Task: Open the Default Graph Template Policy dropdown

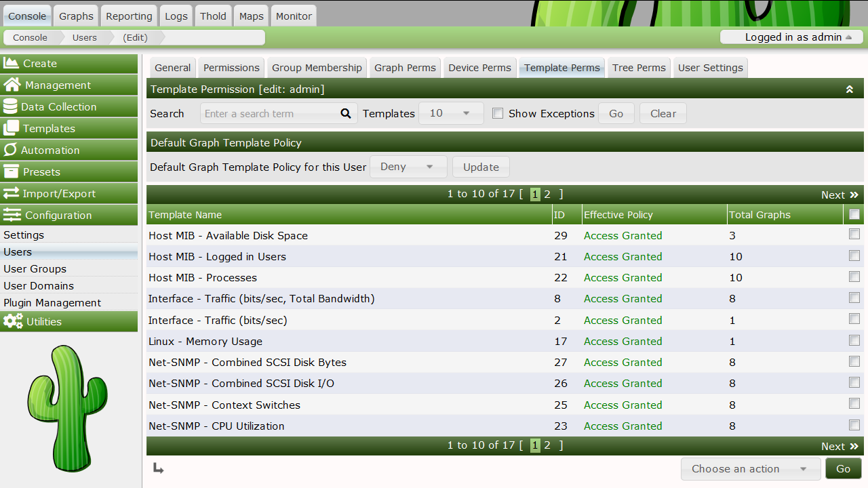Action: tap(408, 167)
